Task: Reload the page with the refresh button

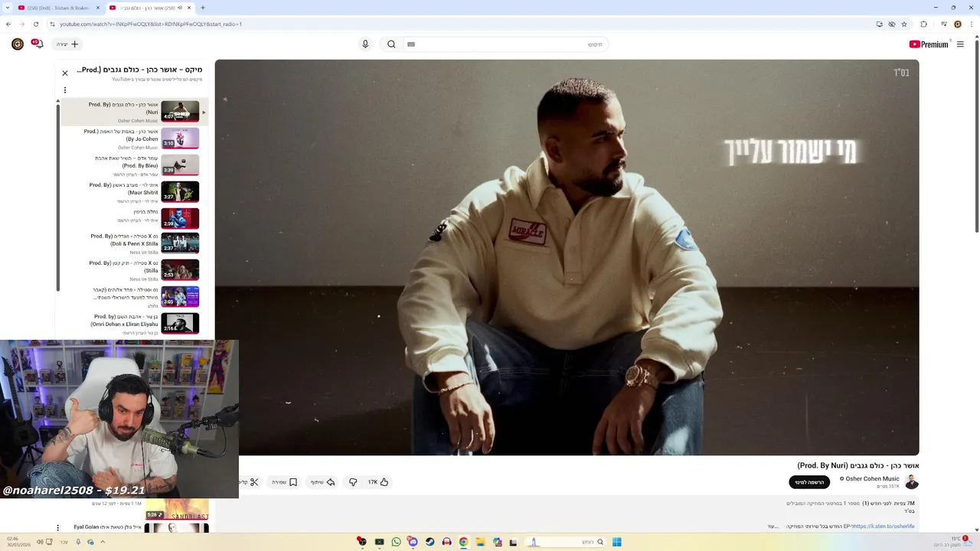Action: pyautogui.click(x=36, y=24)
